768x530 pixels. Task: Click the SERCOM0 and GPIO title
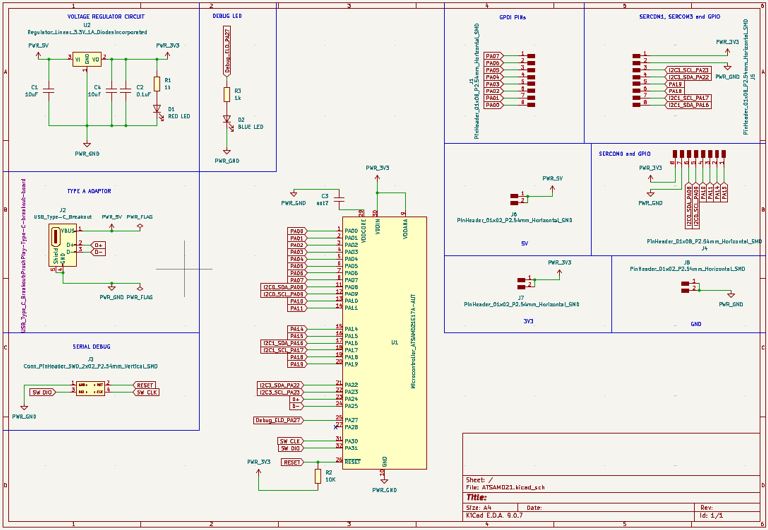625,154
